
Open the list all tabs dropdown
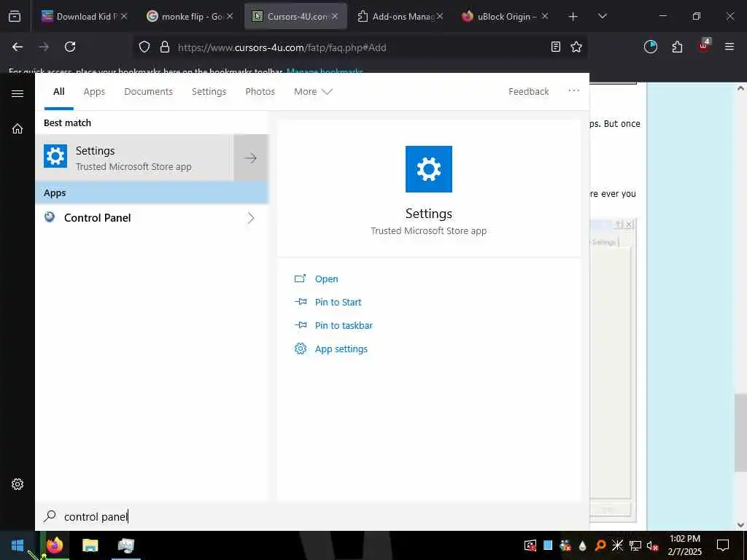602,16
